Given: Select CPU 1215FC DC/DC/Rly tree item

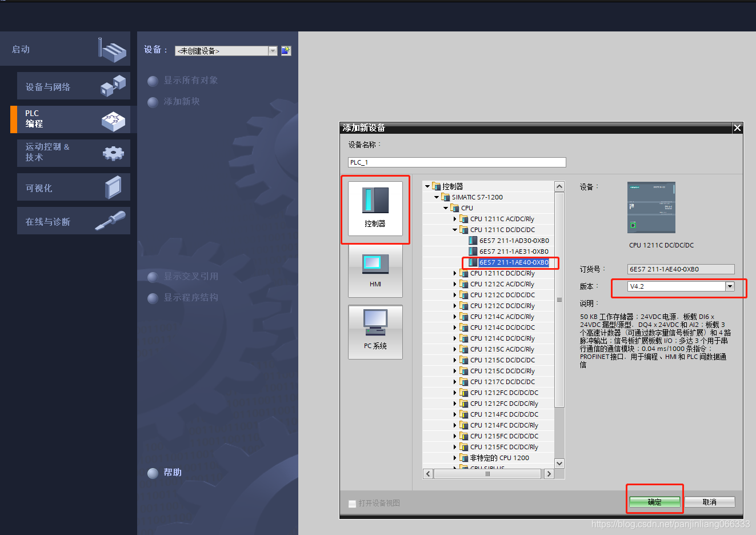Looking at the screenshot, I should click(x=504, y=447).
